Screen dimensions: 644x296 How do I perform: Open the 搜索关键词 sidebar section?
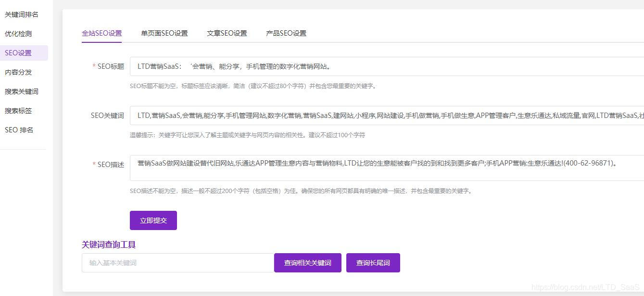(20, 91)
